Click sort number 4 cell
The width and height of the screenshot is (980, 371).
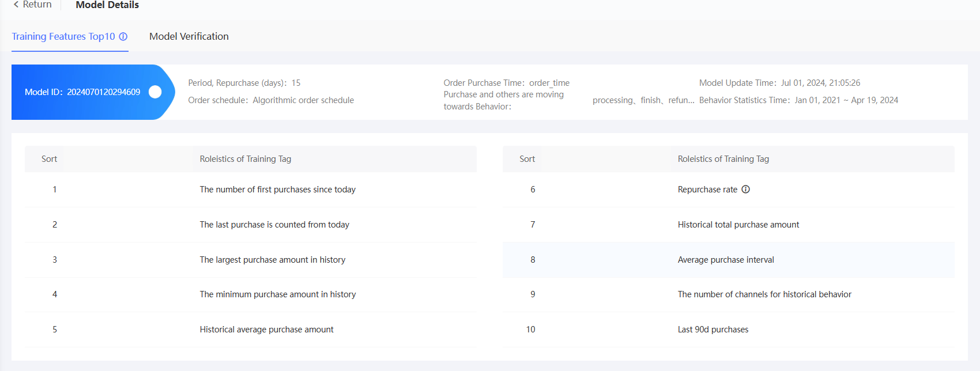(55, 294)
